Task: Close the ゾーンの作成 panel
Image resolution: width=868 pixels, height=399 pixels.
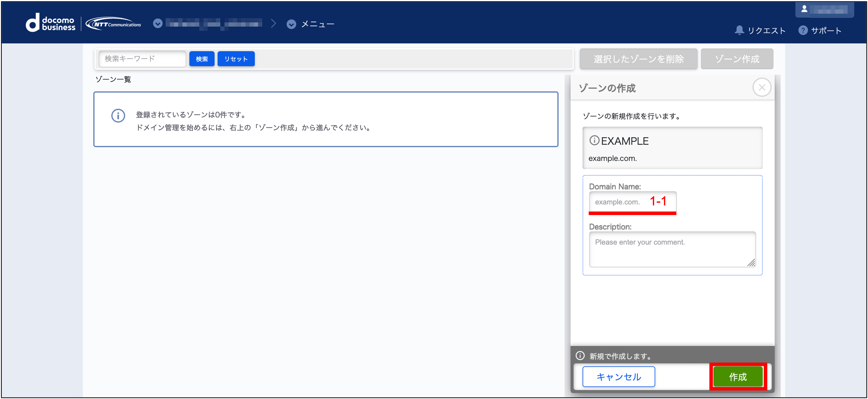Action: click(x=761, y=88)
